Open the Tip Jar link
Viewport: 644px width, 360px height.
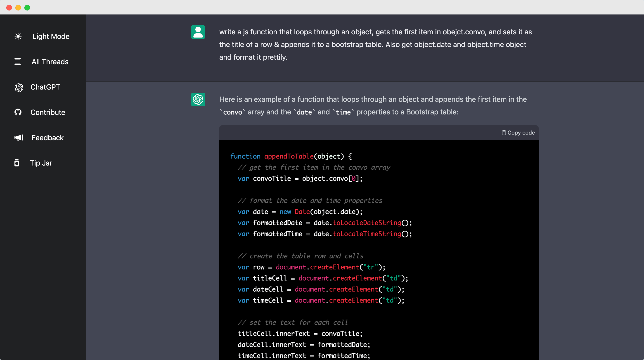tap(41, 163)
